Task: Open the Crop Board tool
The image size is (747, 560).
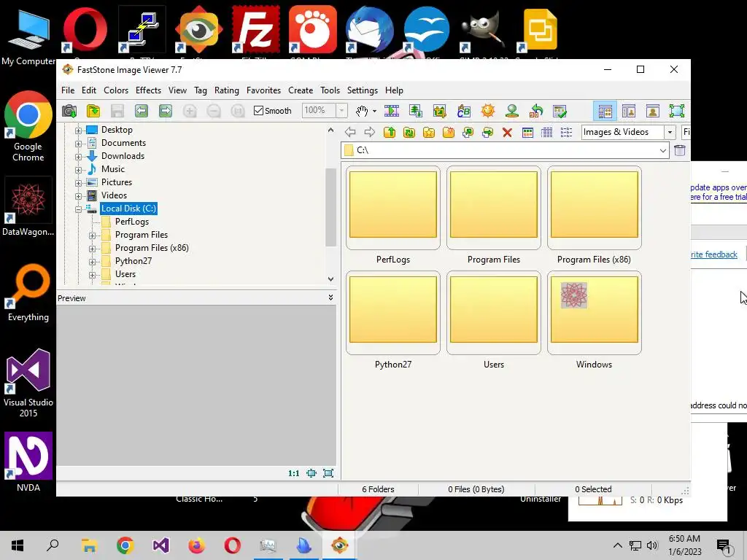Action: (x=439, y=111)
